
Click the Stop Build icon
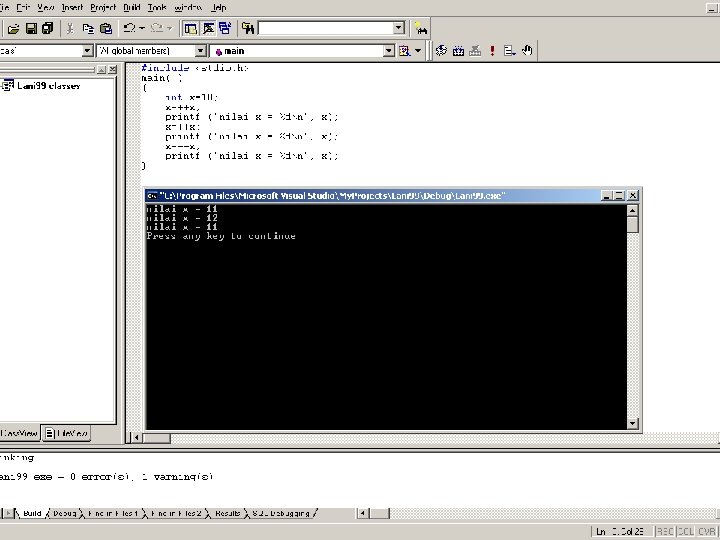[475, 51]
